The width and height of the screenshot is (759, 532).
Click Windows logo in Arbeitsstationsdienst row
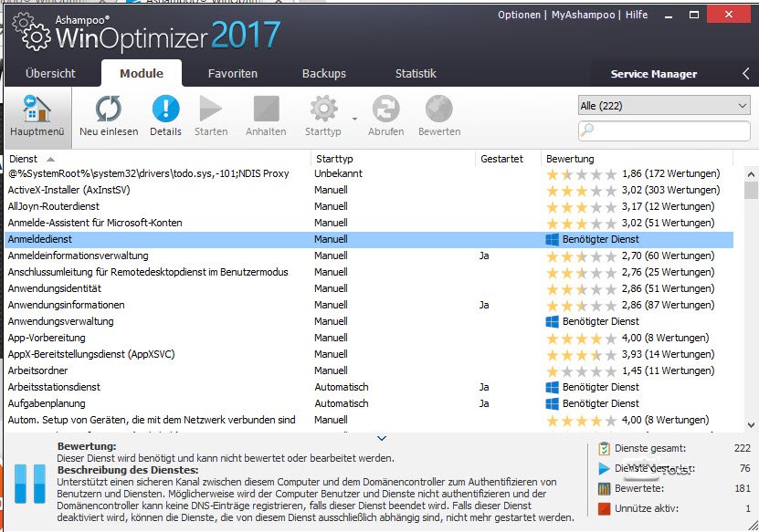(552, 388)
